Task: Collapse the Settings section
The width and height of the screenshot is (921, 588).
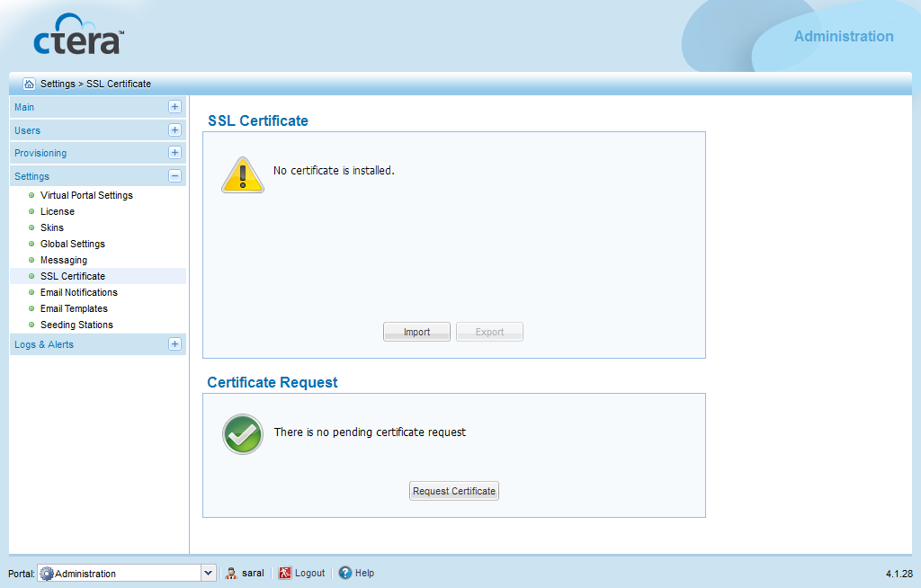Action: click(174, 175)
